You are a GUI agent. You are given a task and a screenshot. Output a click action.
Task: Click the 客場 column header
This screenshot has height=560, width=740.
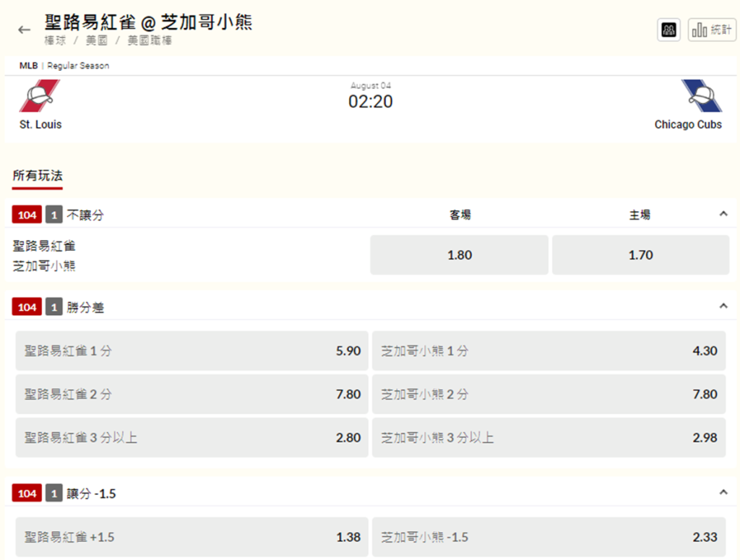click(x=460, y=215)
